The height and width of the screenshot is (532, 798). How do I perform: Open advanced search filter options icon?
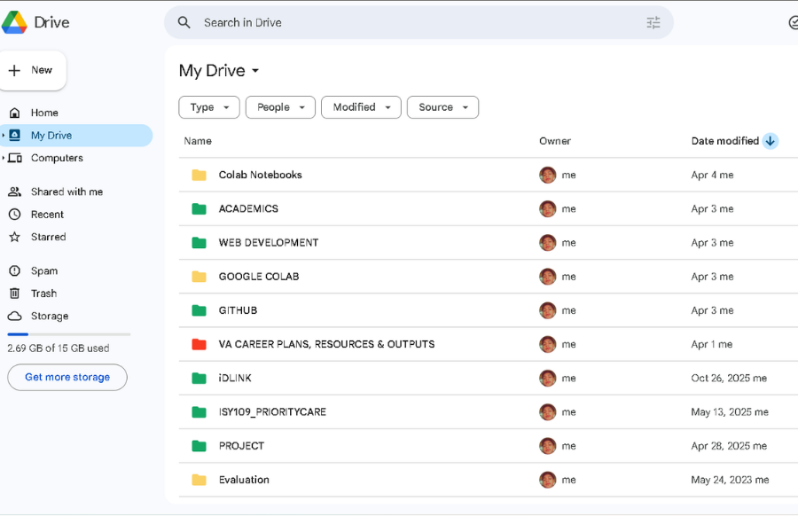(x=653, y=22)
